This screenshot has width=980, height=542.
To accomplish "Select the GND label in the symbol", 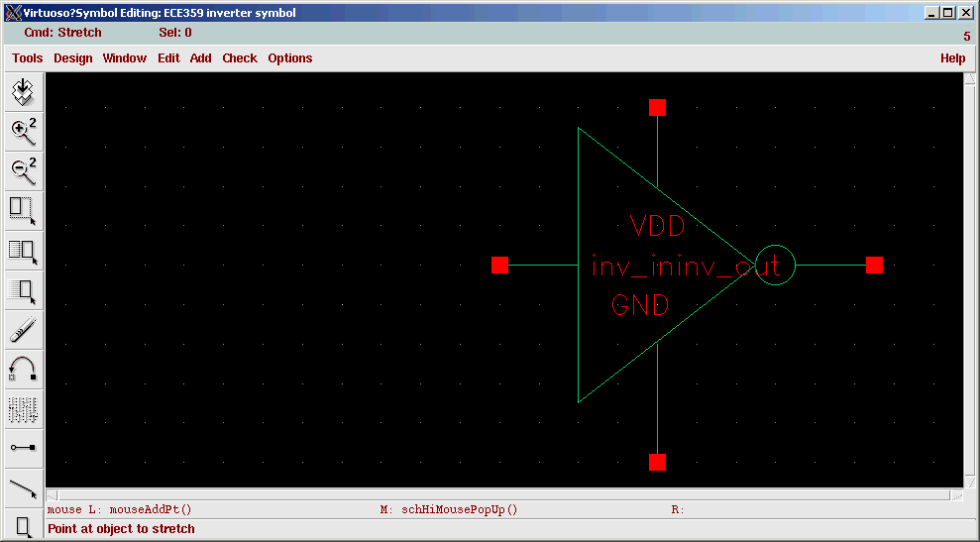I will (x=640, y=305).
